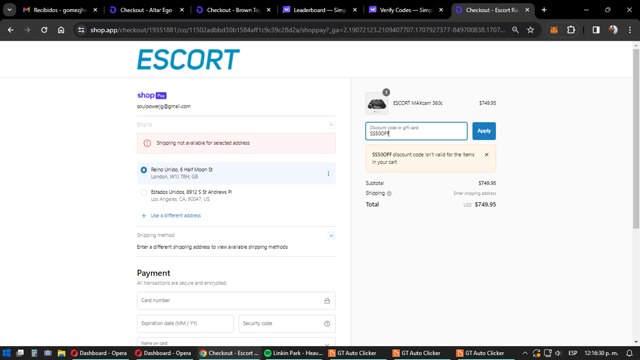
Task: Open options for the Reino Unido address
Action: (329, 173)
